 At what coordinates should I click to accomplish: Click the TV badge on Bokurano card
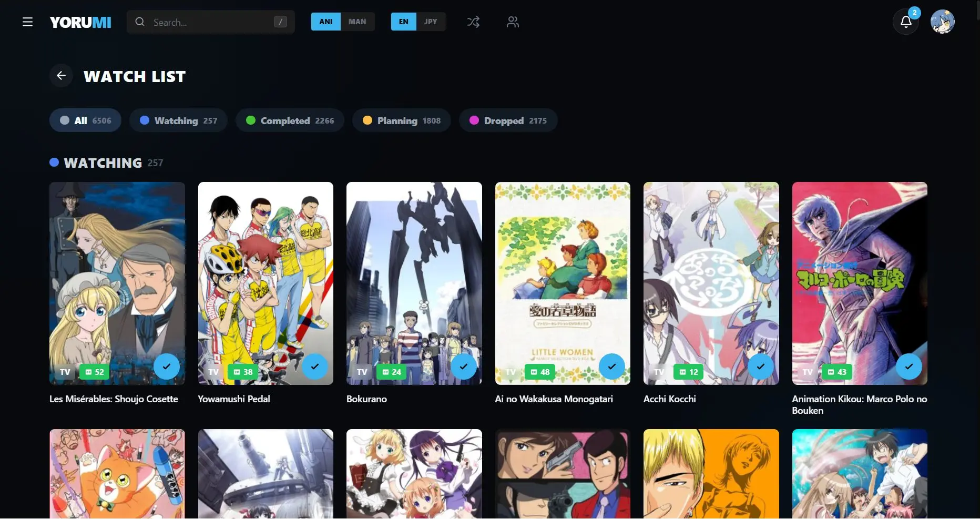coord(362,372)
